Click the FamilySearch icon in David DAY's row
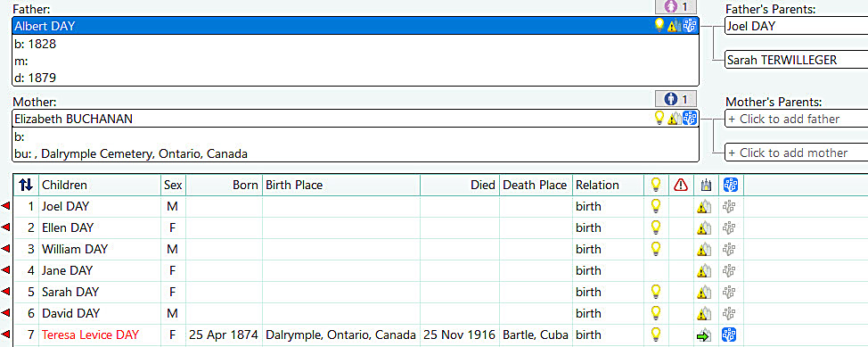Screen dimensions: 868x347 coord(728,314)
